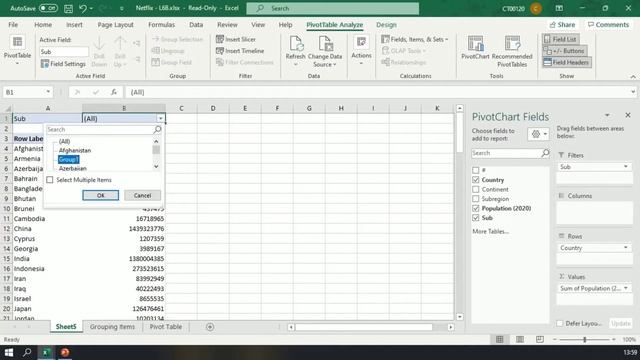Collapse the ribbon
The image size is (640, 360).
(633, 76)
